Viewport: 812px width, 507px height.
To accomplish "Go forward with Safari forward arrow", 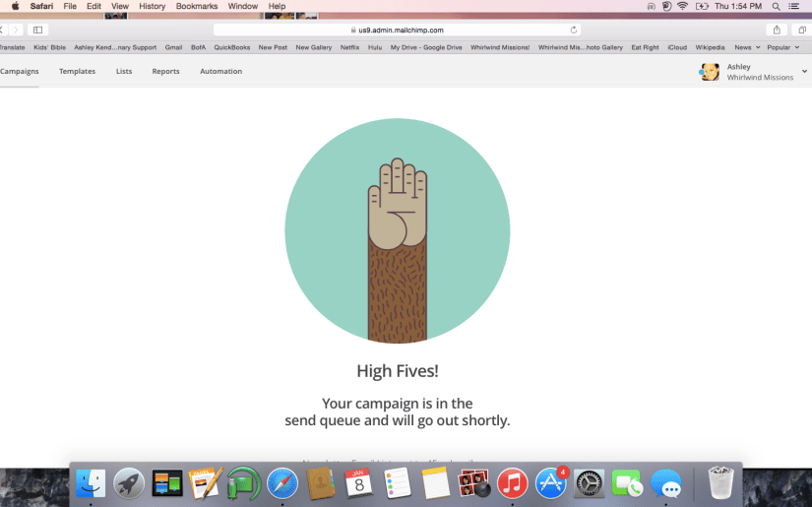I will click(16, 31).
